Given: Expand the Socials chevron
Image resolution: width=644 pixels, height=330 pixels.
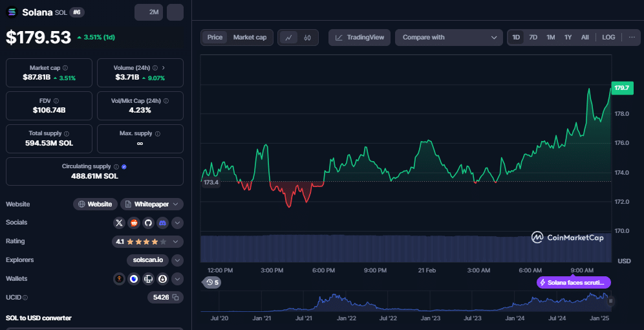Looking at the screenshot, I should tap(177, 223).
